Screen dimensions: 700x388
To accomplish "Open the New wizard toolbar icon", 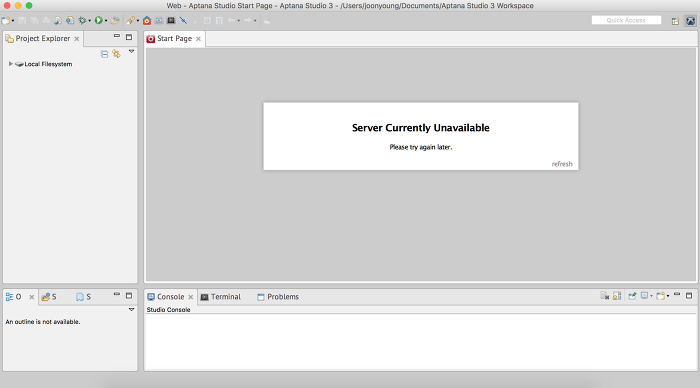I will [x=5, y=21].
